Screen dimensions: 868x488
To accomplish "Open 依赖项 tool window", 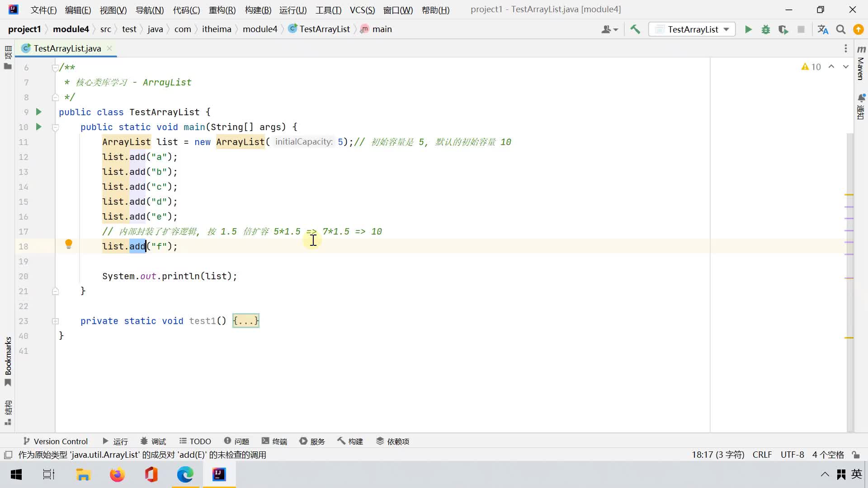I will click(x=392, y=441).
